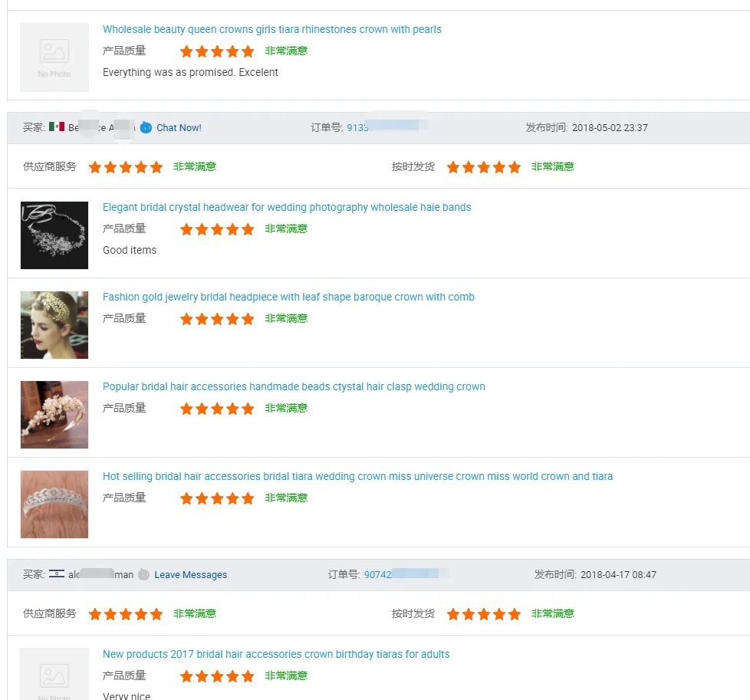Start chat via Chat Now! link

[179, 128]
